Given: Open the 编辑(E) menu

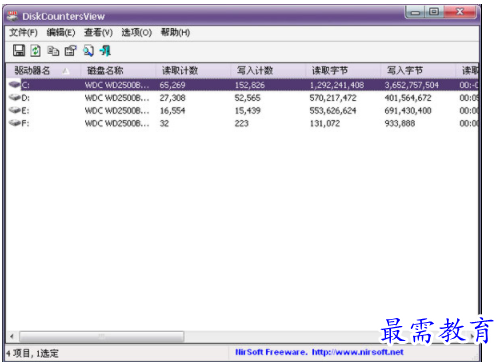Looking at the screenshot, I should 61,32.
